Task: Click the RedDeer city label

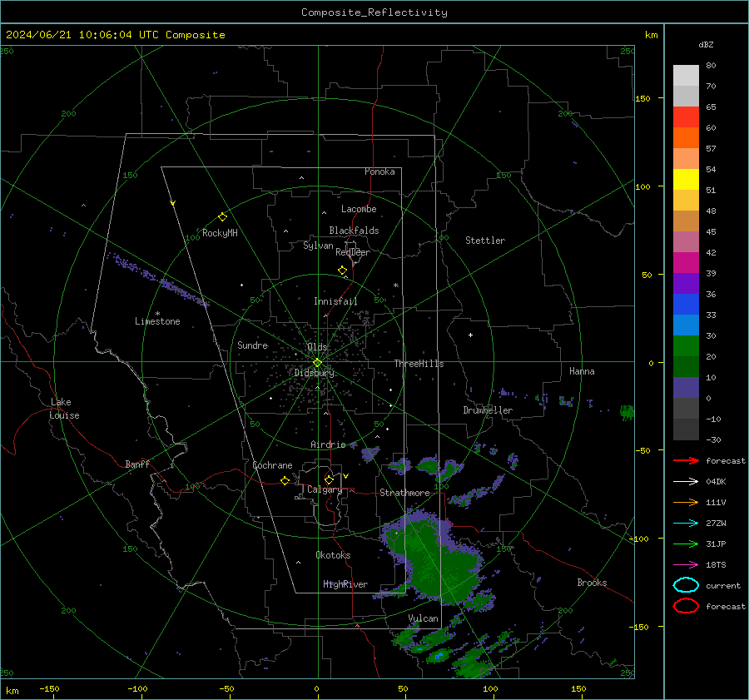Action: pyautogui.click(x=353, y=252)
